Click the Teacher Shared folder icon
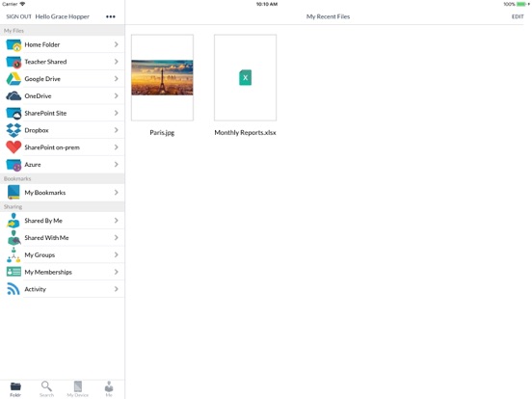Screen dimensions: 532x399 [13, 62]
